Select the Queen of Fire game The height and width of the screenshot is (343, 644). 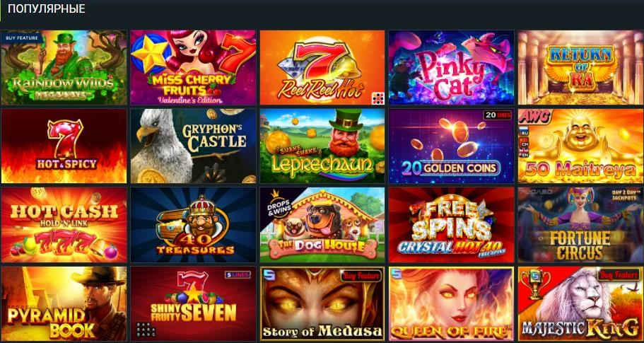tap(452, 303)
